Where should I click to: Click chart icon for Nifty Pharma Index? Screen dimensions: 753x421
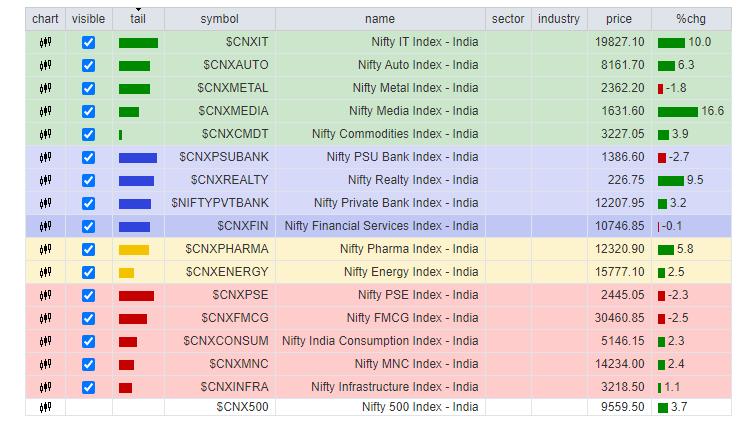[45, 249]
